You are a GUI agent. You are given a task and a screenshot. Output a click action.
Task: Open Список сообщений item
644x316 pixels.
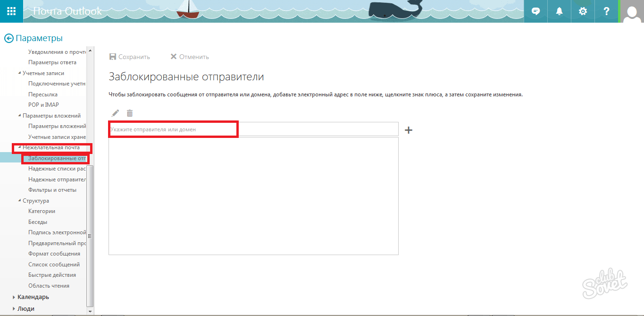coord(54,265)
